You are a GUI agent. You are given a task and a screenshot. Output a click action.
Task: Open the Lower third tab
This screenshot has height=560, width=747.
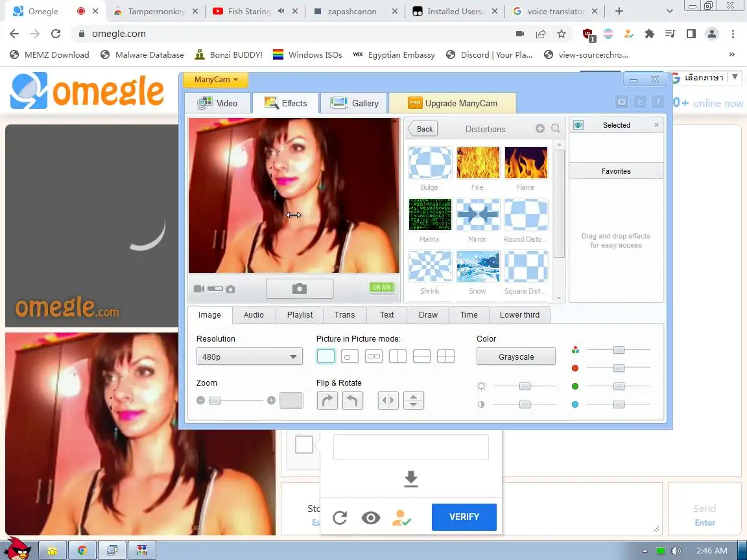click(519, 315)
